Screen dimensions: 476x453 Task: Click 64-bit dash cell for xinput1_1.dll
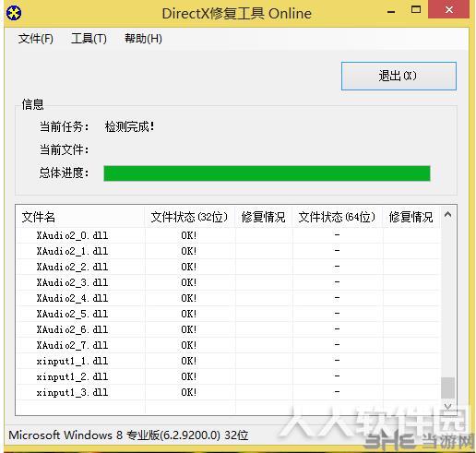coord(337,361)
